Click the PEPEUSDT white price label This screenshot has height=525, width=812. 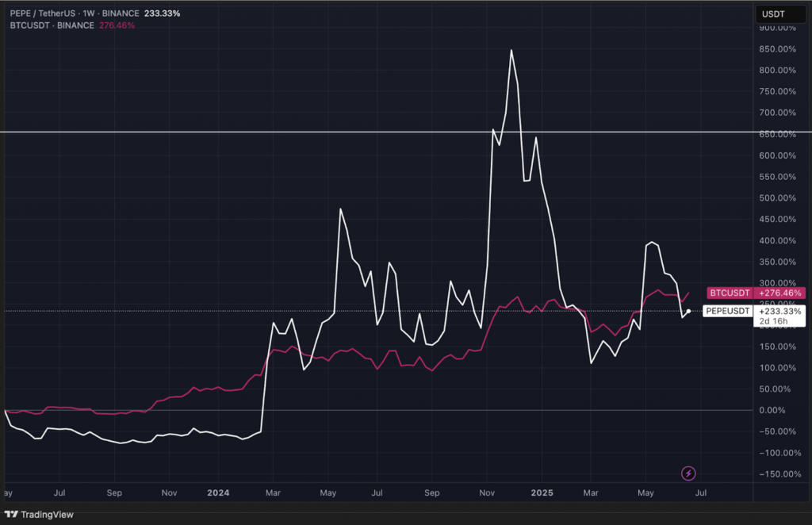click(728, 311)
